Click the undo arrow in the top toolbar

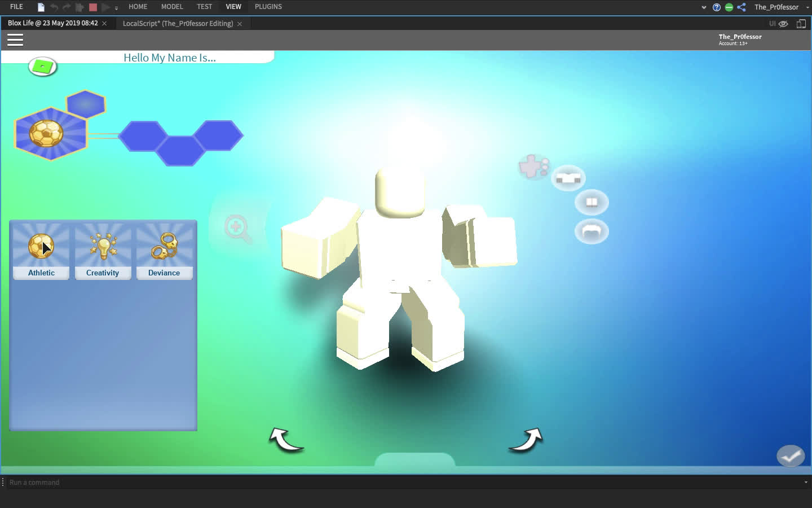54,7
